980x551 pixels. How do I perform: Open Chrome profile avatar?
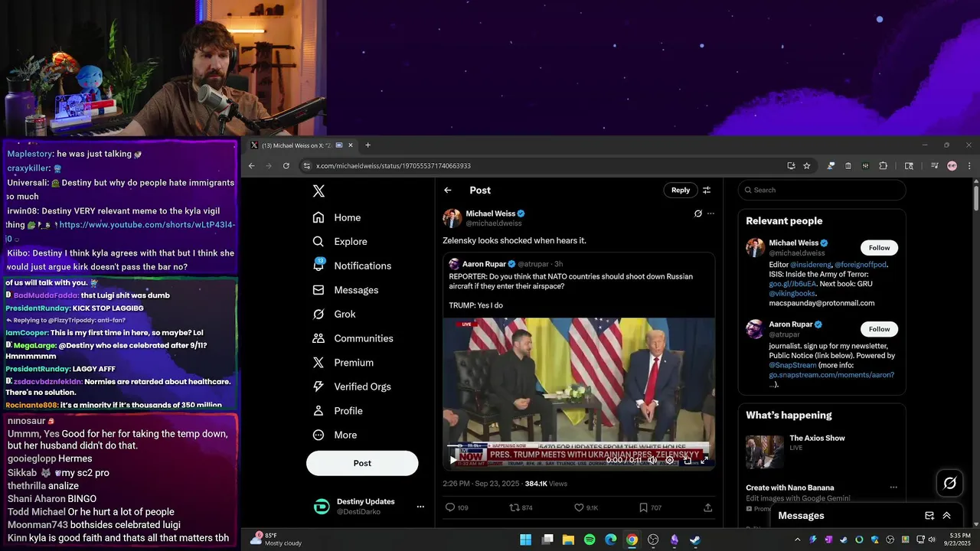coord(952,165)
